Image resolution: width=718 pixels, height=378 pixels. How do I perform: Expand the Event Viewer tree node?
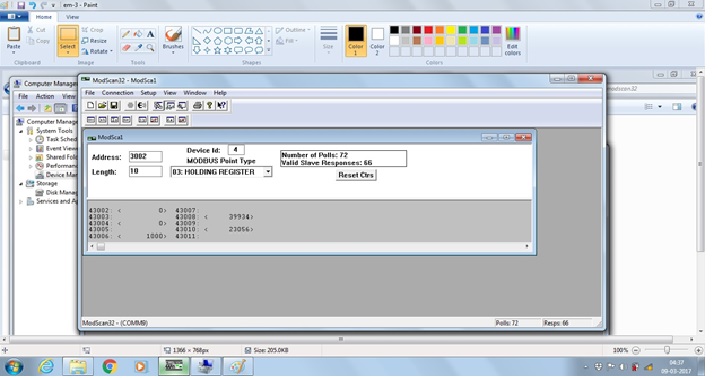click(x=31, y=148)
